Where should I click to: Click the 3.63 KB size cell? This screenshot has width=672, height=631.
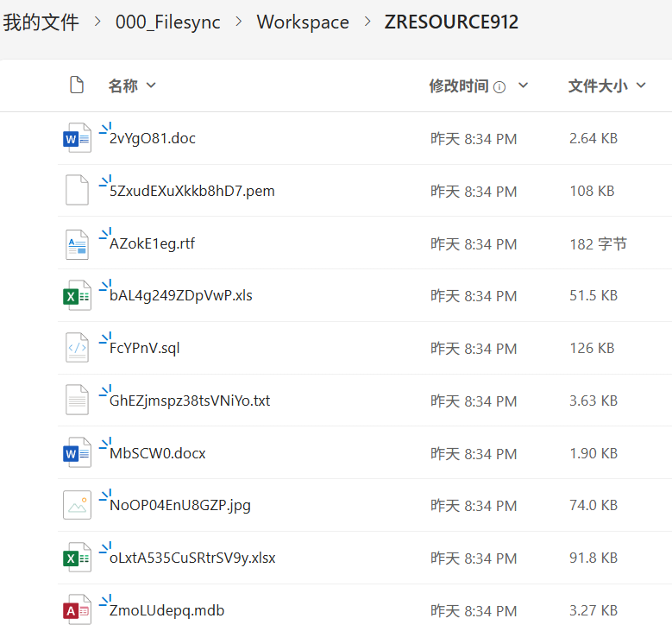[593, 401]
